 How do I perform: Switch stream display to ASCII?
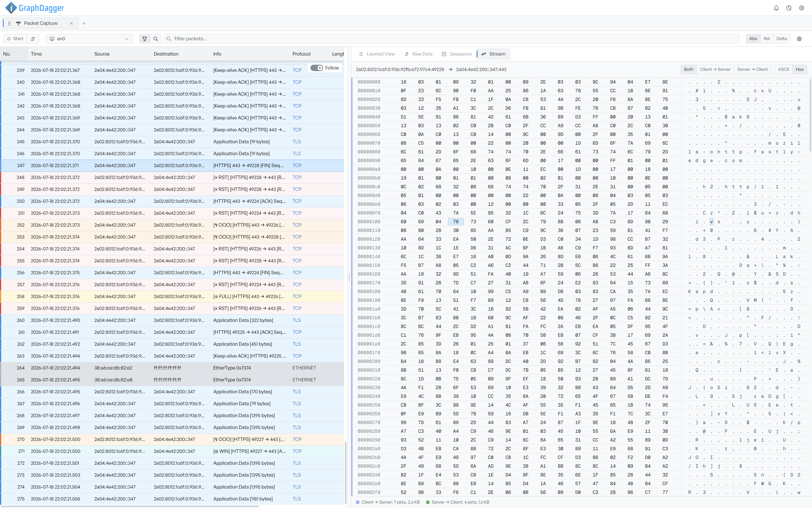tap(783, 69)
